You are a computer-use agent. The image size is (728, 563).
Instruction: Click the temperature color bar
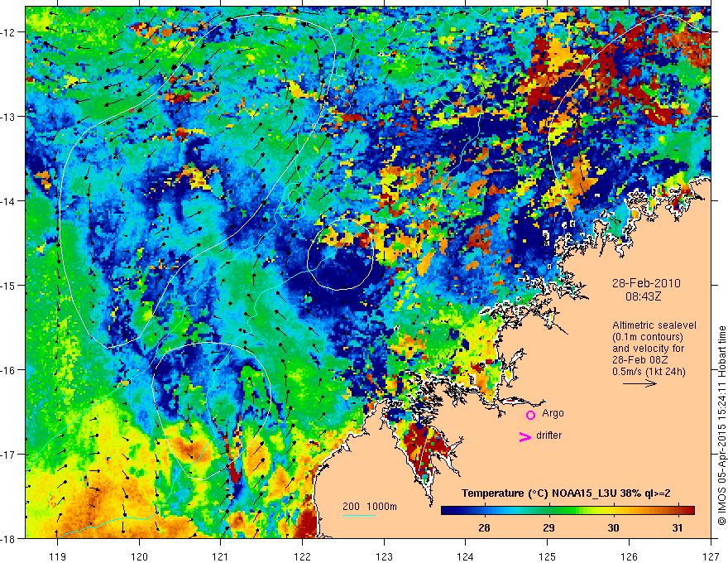tap(568, 510)
